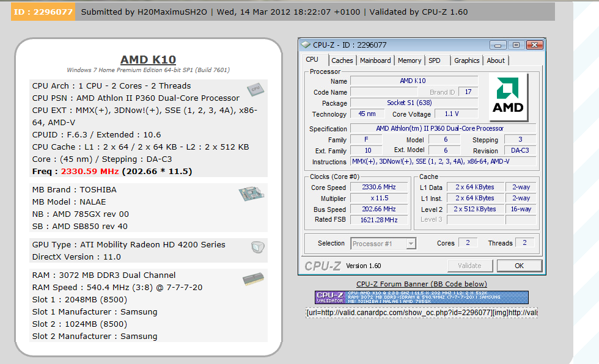
Task: Click the Validate button
Action: [x=470, y=266]
